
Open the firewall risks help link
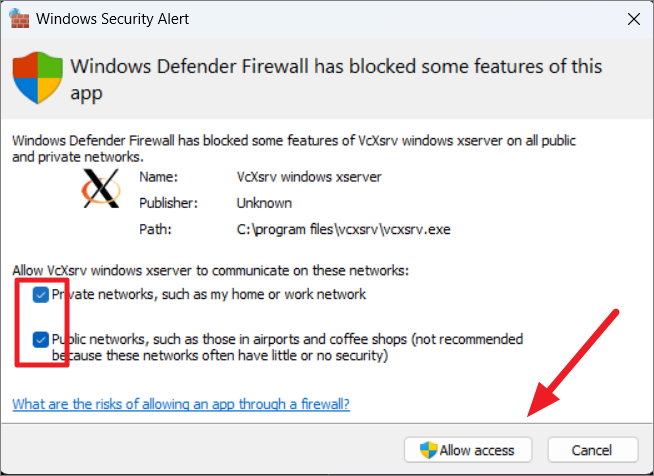(181, 404)
